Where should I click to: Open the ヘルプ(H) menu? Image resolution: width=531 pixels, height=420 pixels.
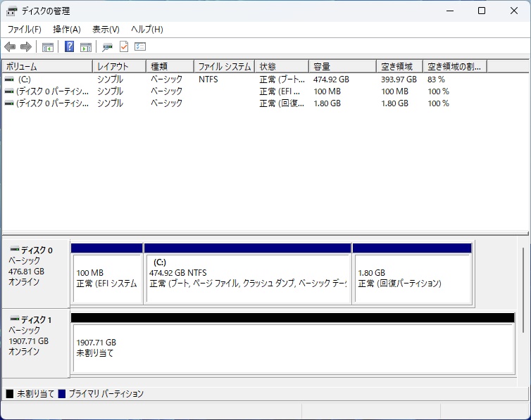147,30
